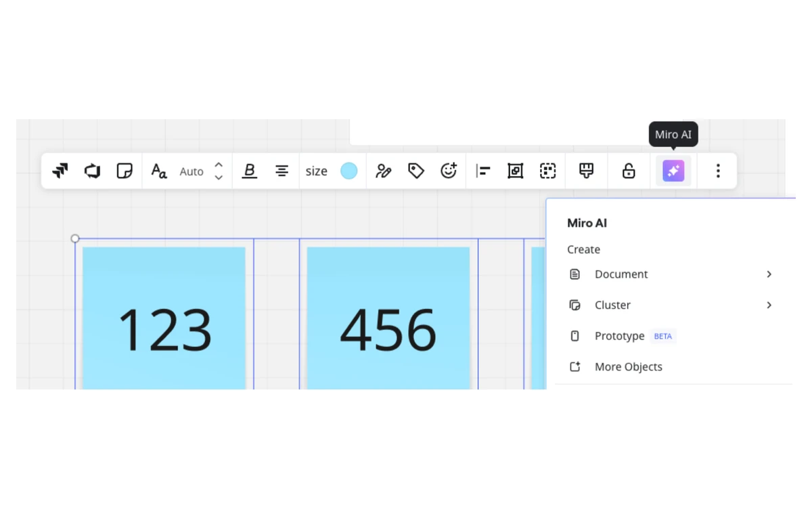This screenshot has width=812, height=508.
Task: Increase font size with the up chevron
Action: pyautogui.click(x=219, y=165)
